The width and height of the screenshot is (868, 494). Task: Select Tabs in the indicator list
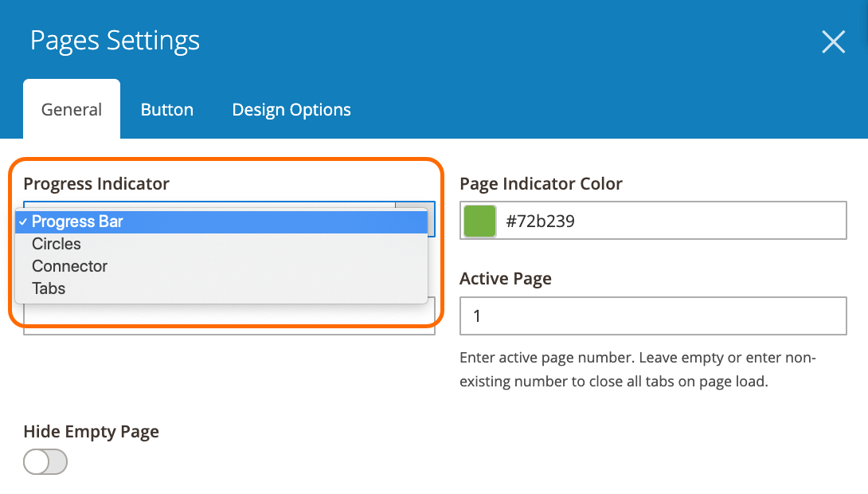click(48, 288)
